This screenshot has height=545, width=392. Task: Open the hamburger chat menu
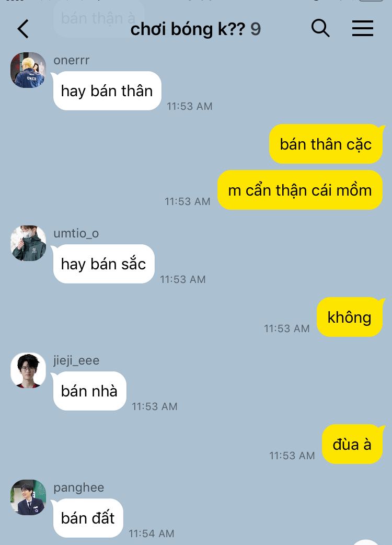363,28
